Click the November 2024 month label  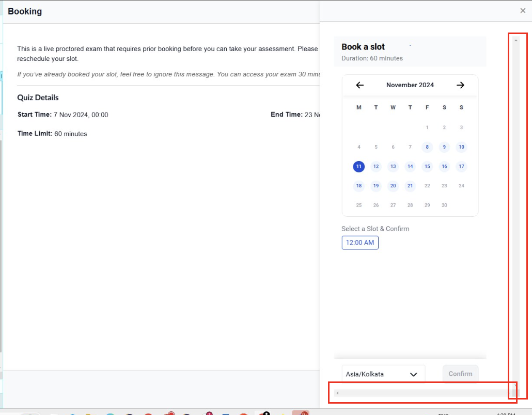(x=410, y=85)
